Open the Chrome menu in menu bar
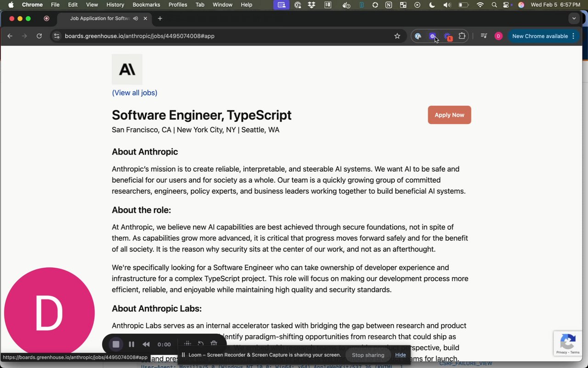 coord(32,5)
